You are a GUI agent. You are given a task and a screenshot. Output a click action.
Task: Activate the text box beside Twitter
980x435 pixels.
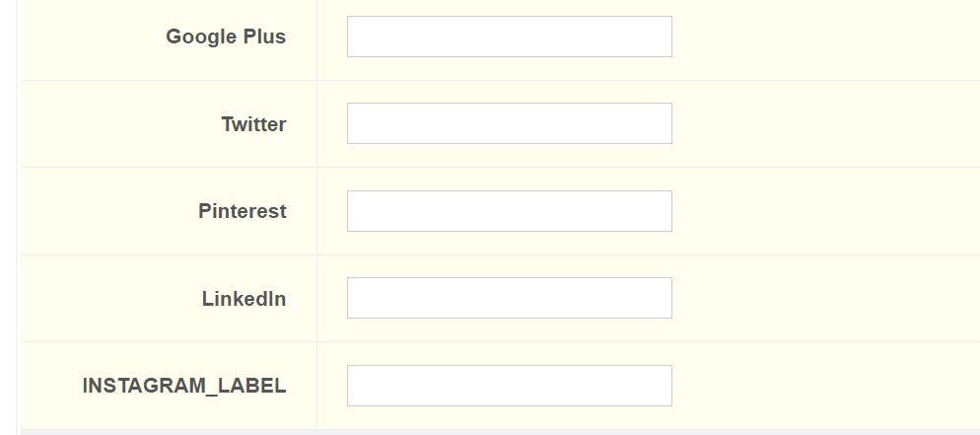509,123
